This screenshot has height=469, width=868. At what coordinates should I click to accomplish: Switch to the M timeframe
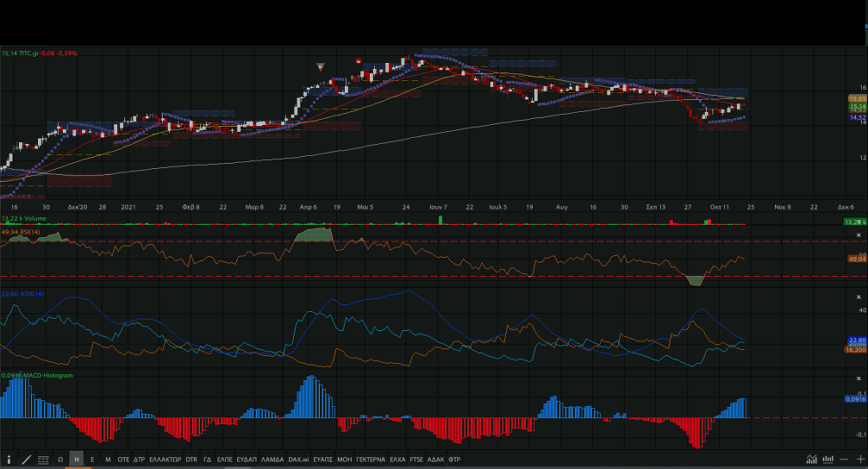pyautogui.click(x=108, y=460)
